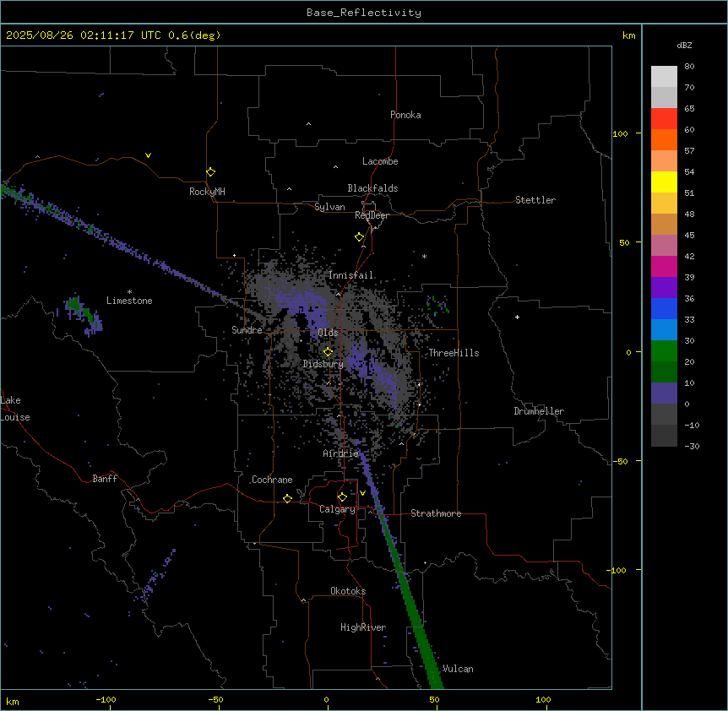Click the yellow station marker south of RedDeer

point(360,237)
